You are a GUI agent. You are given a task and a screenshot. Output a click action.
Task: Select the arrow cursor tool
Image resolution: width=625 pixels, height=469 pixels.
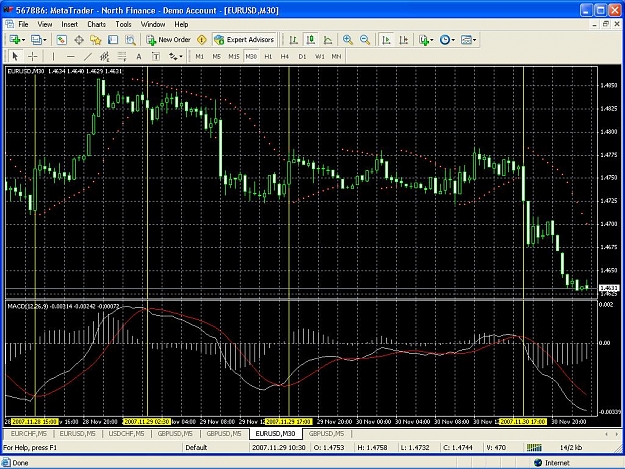click(15, 57)
